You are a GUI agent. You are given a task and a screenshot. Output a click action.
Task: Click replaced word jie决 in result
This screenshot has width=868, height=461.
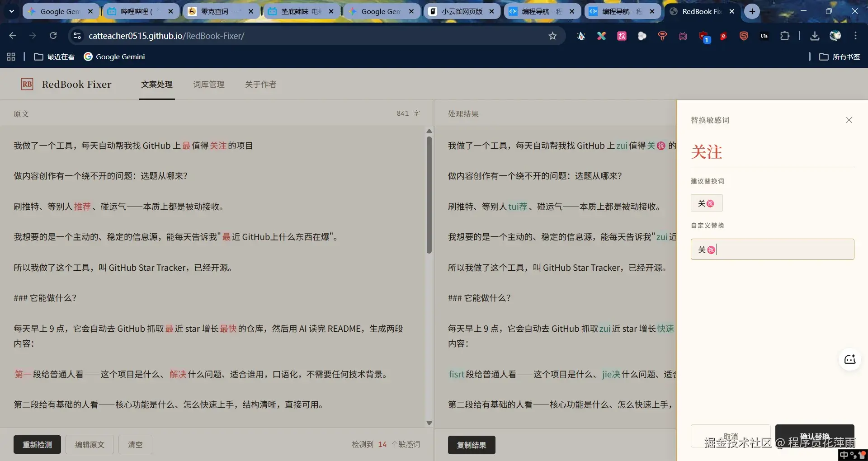point(611,374)
